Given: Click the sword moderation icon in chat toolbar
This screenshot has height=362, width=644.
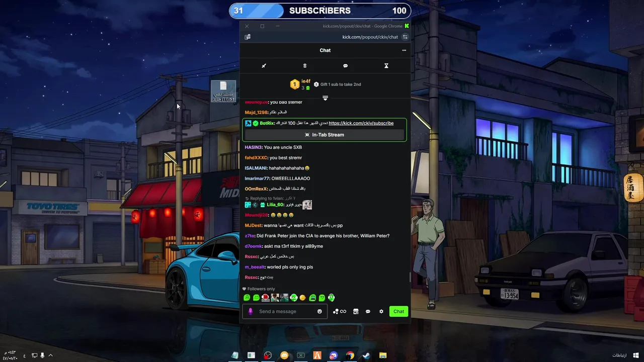Looking at the screenshot, I should (x=264, y=66).
